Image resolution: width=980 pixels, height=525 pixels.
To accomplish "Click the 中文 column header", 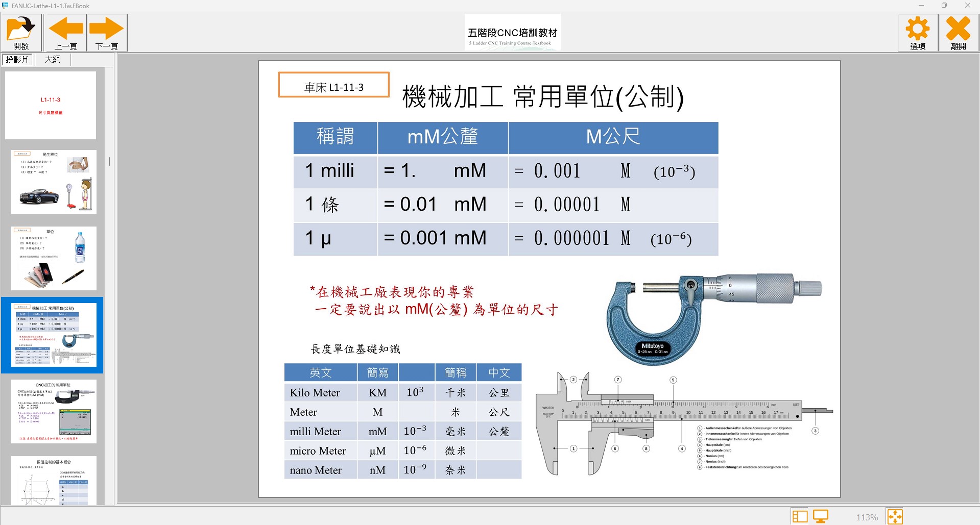I will [x=499, y=372].
